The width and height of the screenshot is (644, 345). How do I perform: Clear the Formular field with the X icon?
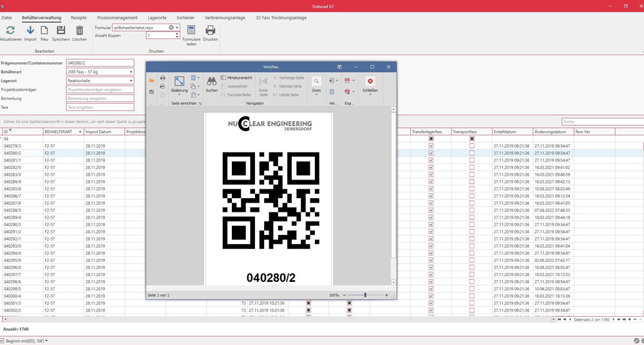[x=171, y=27]
